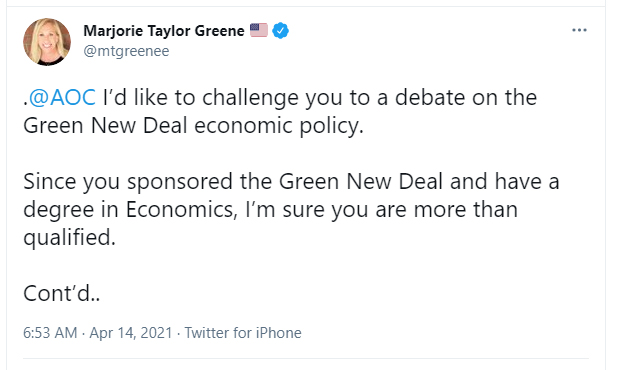Click Marjorie Taylor Greene's profile avatar
The width and height of the screenshot is (618, 370).
pos(47,41)
